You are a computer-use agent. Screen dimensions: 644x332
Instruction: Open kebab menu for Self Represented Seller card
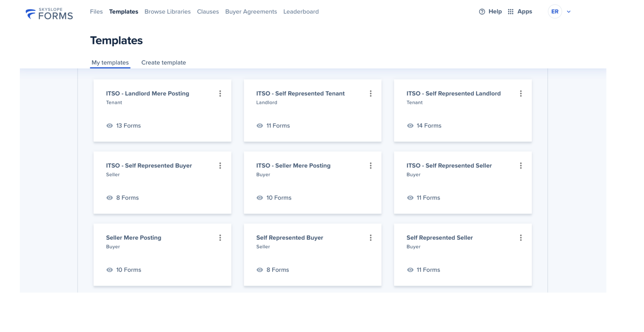click(521, 238)
